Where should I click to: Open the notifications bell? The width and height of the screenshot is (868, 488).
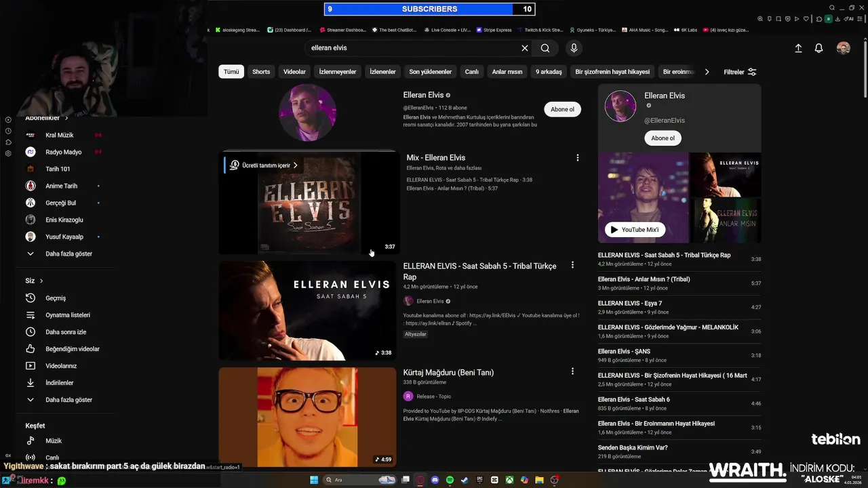(x=818, y=48)
